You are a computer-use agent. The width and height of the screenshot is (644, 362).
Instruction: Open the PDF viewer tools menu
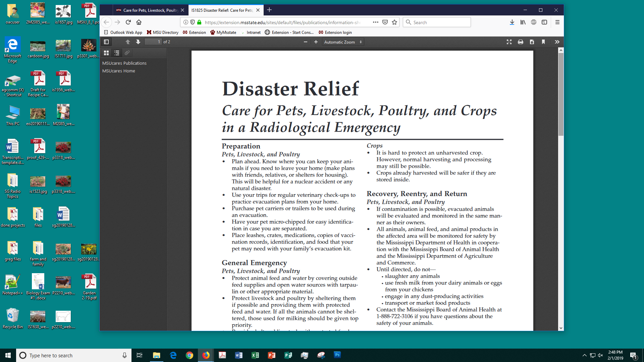557,42
